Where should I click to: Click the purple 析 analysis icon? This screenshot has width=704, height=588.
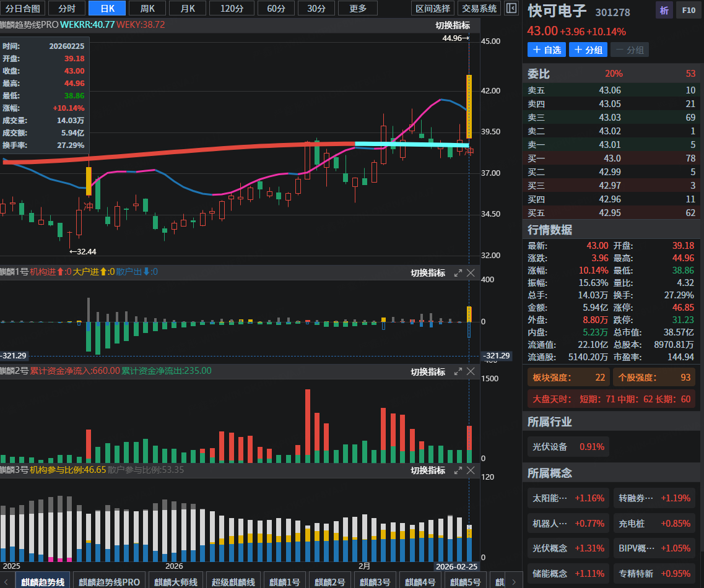(x=664, y=10)
